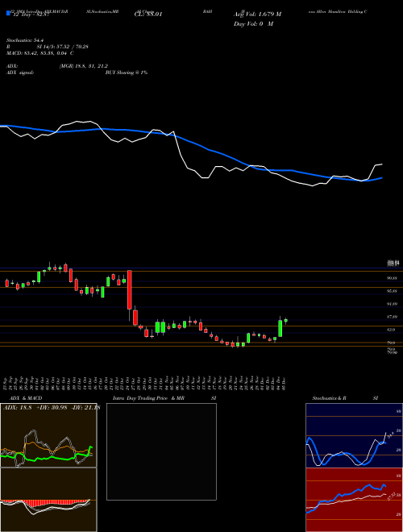Click the MACD histogram panel with red bars

[x=48, y=500]
